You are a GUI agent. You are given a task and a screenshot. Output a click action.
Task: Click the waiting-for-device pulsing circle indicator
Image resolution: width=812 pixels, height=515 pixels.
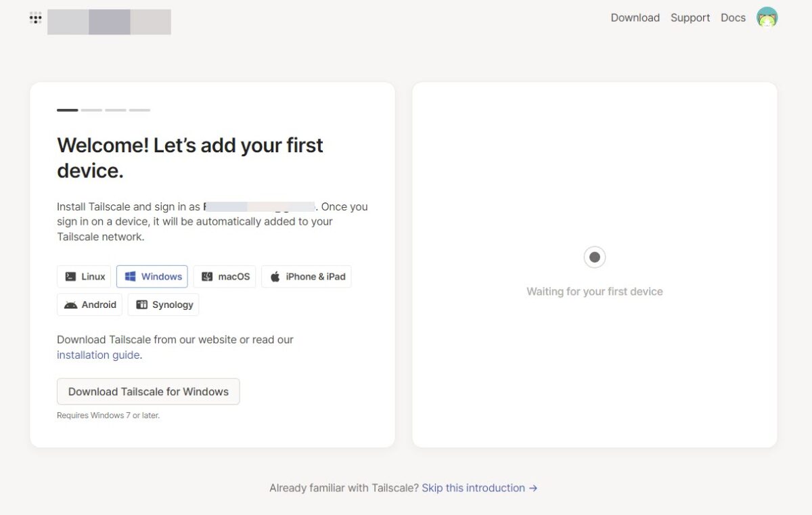coord(595,257)
